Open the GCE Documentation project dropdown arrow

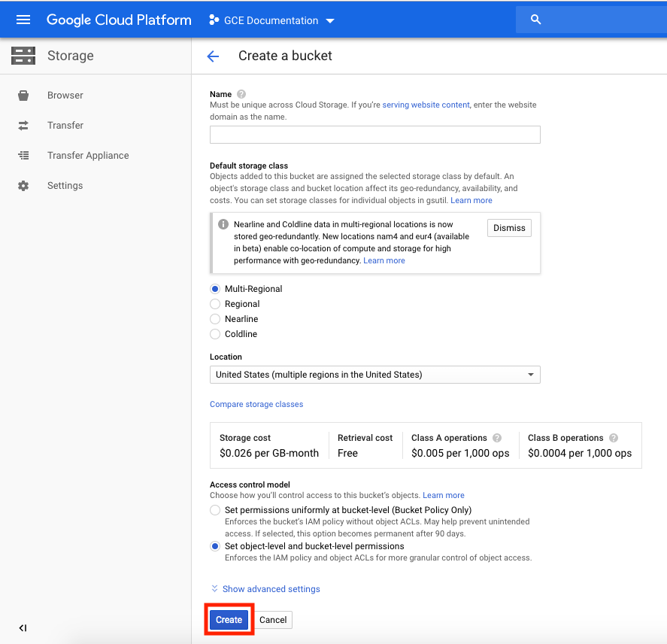[x=330, y=20]
